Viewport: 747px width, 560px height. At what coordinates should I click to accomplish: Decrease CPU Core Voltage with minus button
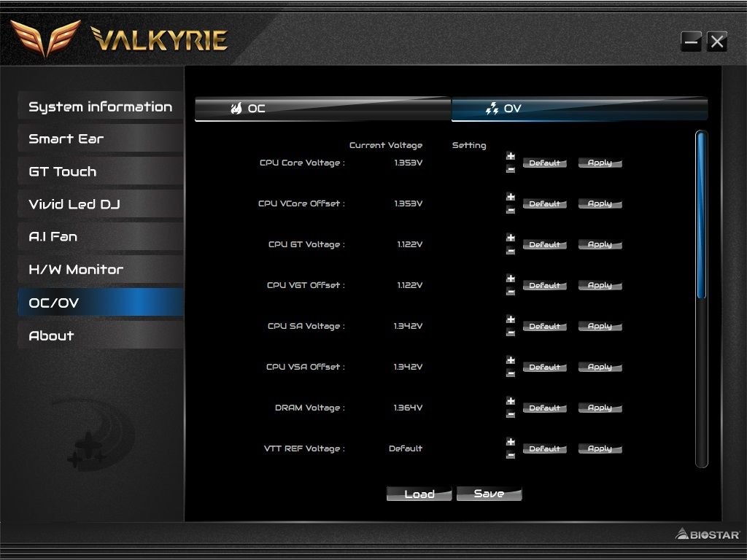pos(510,169)
